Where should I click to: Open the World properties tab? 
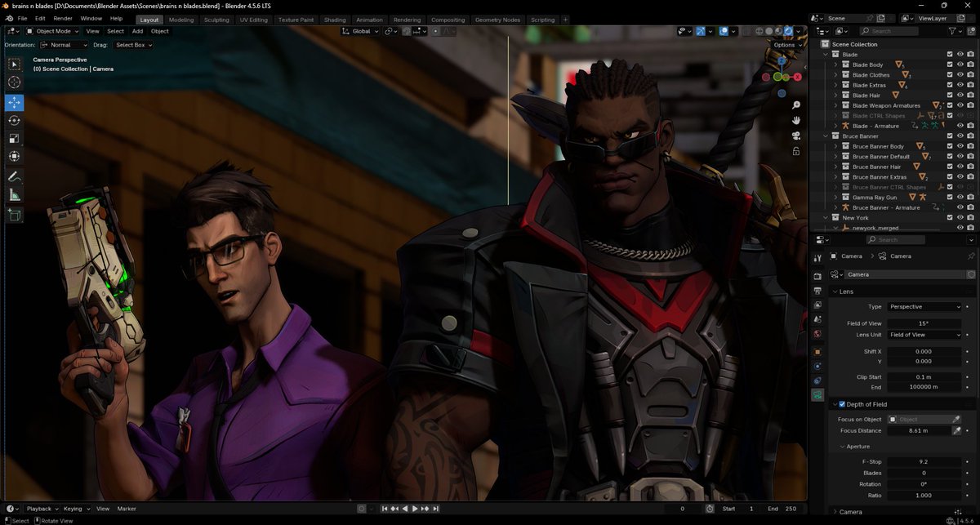click(817, 334)
